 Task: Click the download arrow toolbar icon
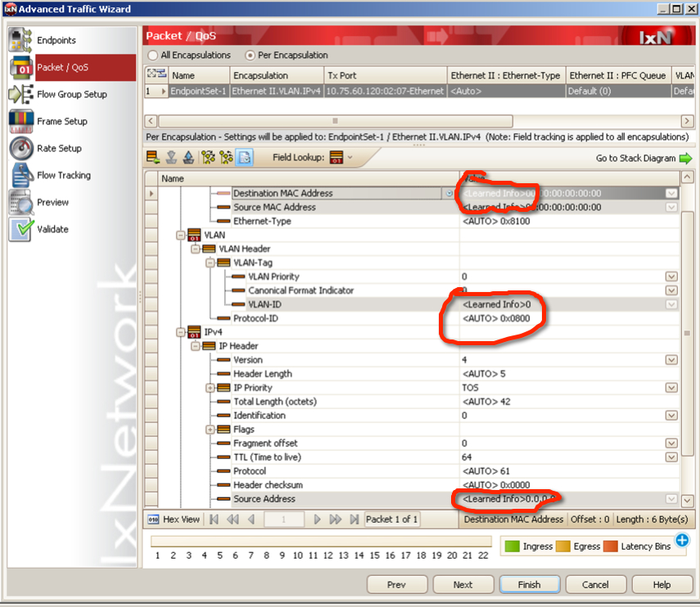(171, 157)
